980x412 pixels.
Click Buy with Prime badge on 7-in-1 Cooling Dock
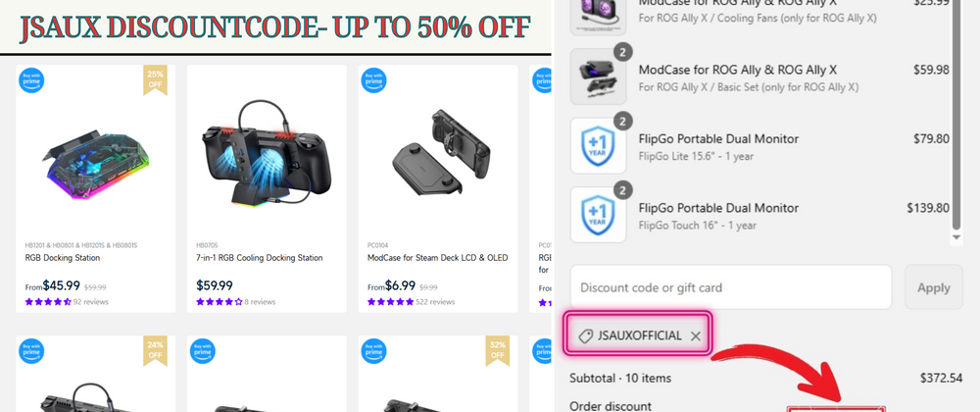pyautogui.click(x=203, y=80)
